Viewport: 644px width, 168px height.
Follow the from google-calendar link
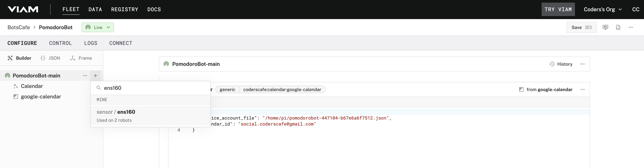[546, 90]
